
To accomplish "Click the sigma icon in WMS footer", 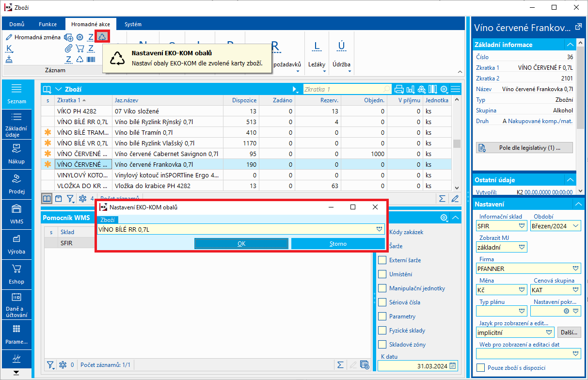I will (x=340, y=364).
